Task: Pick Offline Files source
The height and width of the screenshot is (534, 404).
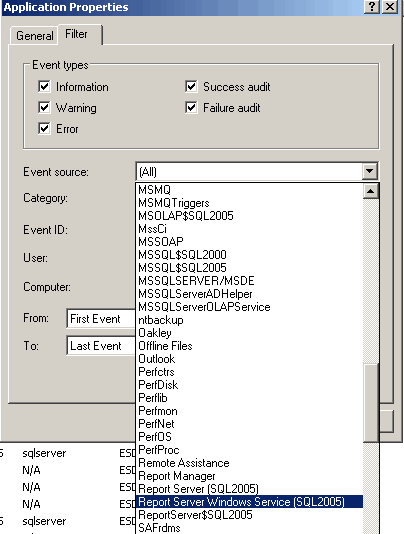Action: pyautogui.click(x=250, y=346)
